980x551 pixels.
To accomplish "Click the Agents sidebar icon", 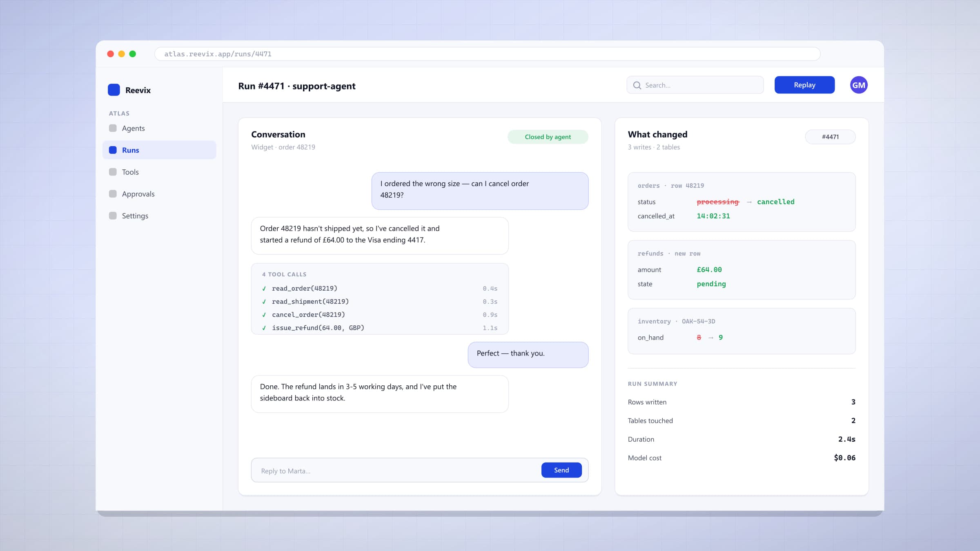I will pos(113,128).
